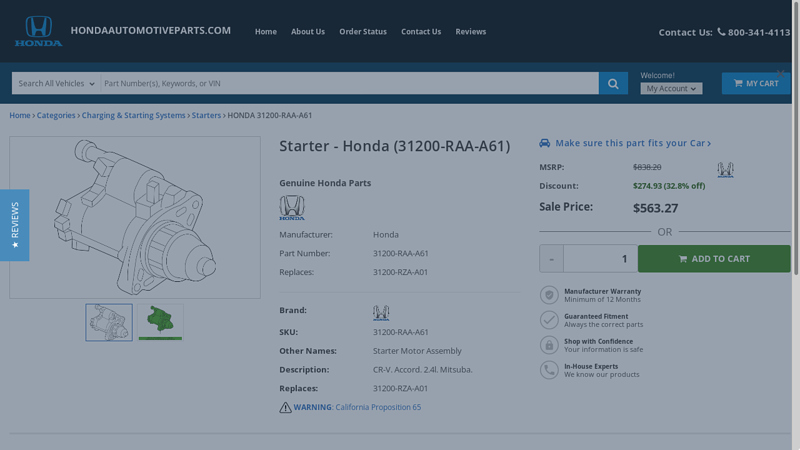The width and height of the screenshot is (800, 450).
Task: Click the Manufacturer Warranty shield icon
Action: click(x=549, y=295)
